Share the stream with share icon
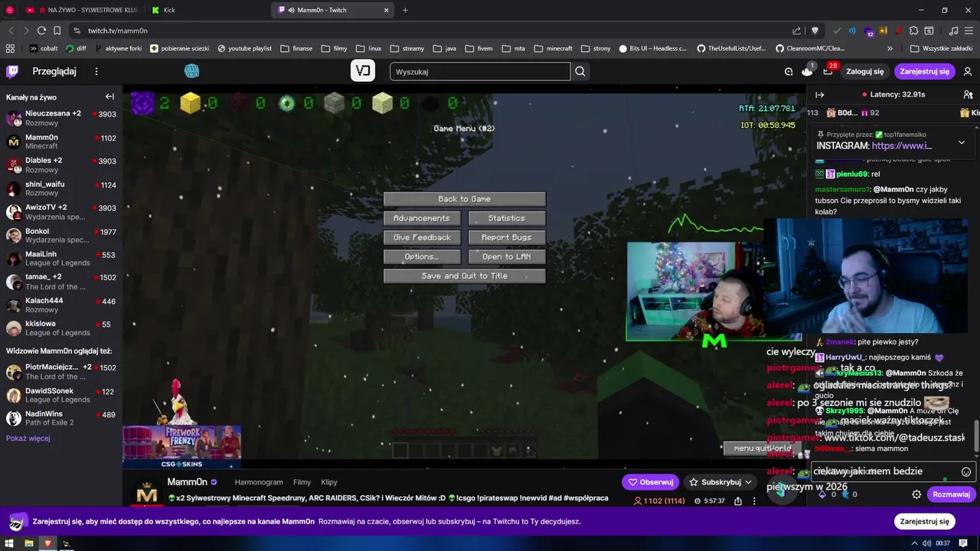 (738, 501)
